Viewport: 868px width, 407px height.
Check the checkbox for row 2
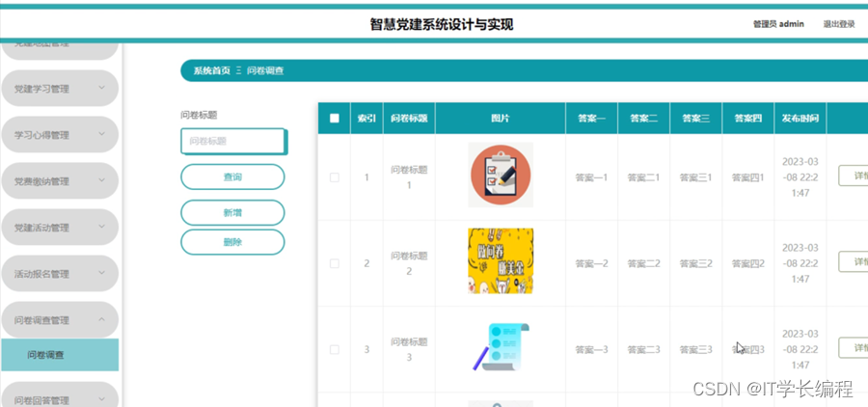pos(335,263)
